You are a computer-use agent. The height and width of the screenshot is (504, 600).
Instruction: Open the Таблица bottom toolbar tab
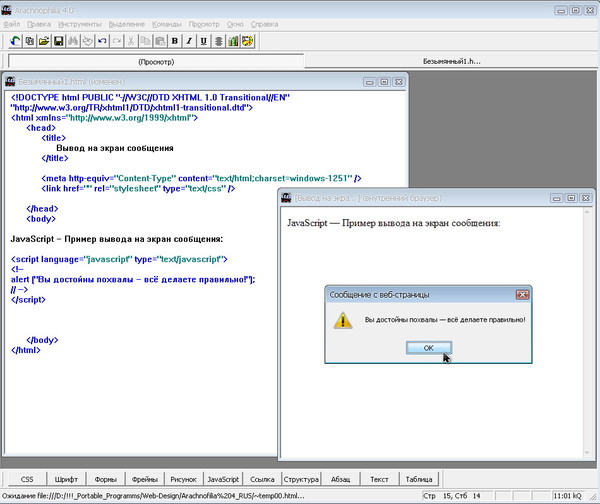click(x=419, y=479)
